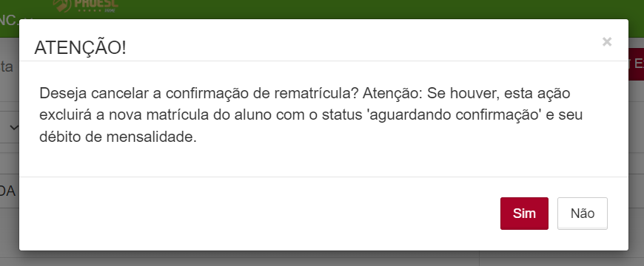This screenshot has width=644, height=266.
Task: Decline by clicking the Não button
Action: point(582,213)
